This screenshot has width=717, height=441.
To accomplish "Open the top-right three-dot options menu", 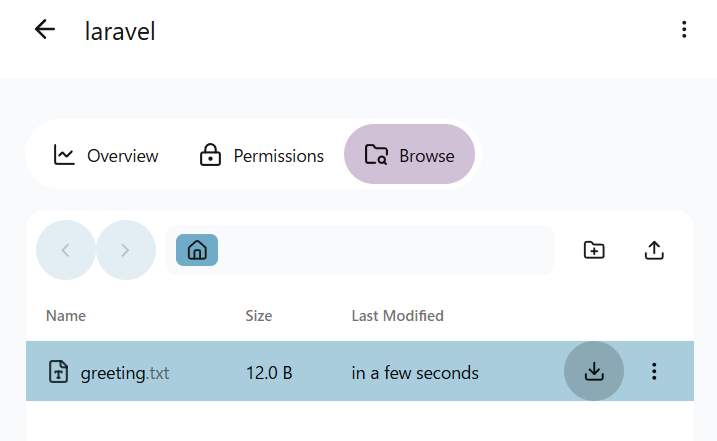I will [x=684, y=29].
